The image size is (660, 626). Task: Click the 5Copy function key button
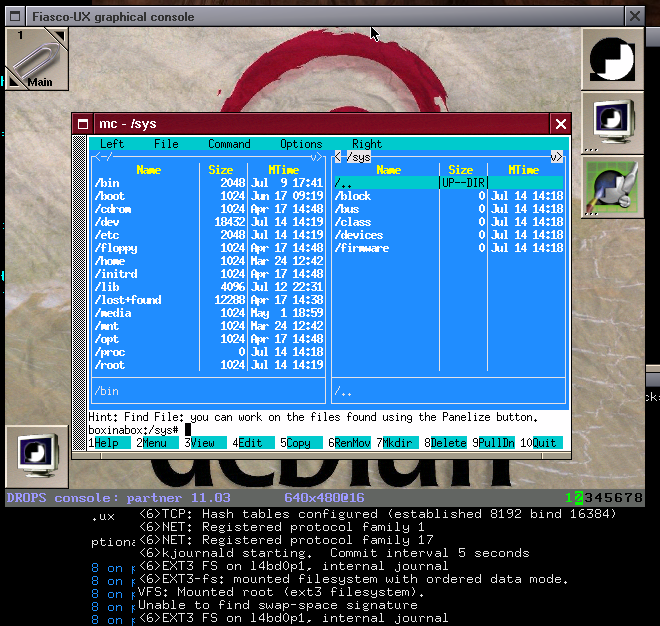(301, 443)
